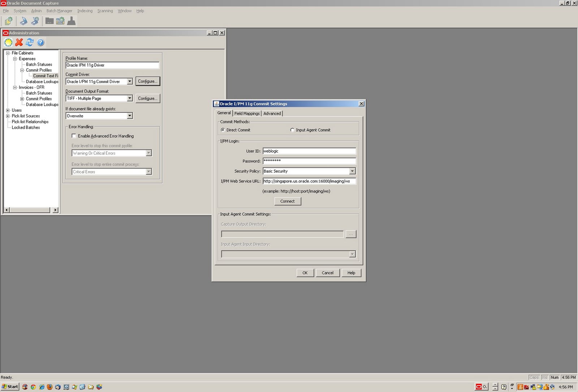Click the Refresh icon in Administration window
Image resolution: width=578 pixels, height=392 pixels.
30,42
